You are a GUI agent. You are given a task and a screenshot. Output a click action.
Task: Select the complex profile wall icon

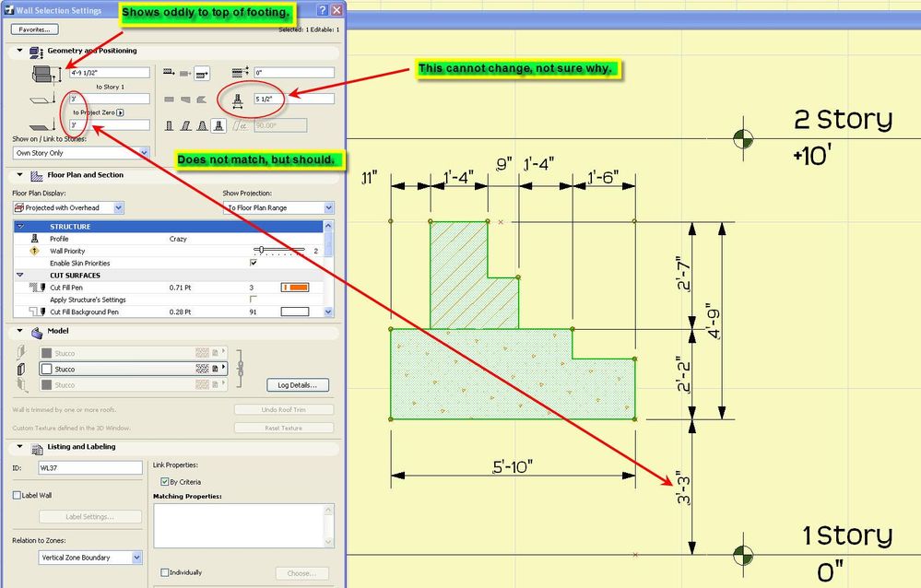click(218, 125)
